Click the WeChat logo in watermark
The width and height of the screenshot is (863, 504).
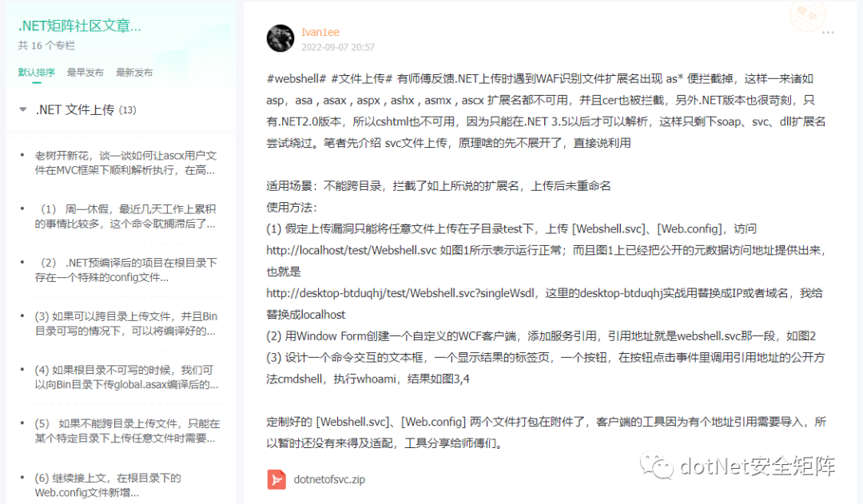656,466
